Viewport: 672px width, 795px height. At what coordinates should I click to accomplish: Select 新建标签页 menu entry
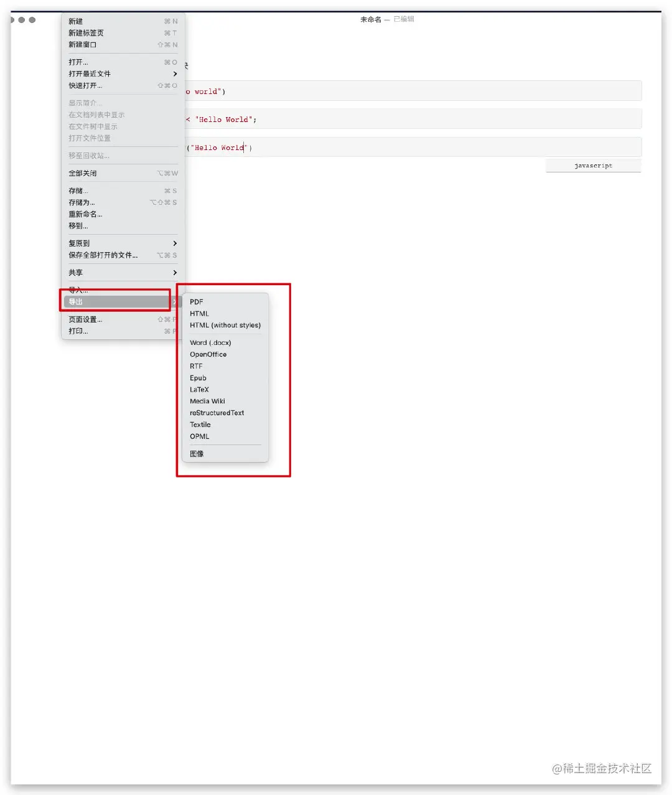point(123,33)
